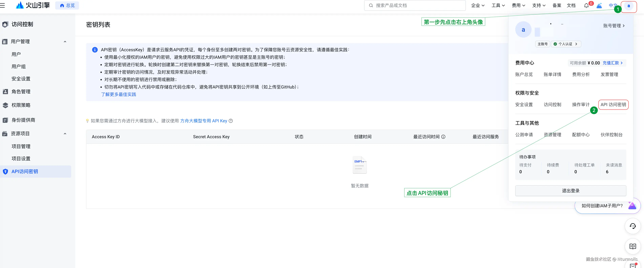Click the volcano assistant icon in top bar
This screenshot has width=644, height=268.
599,5
